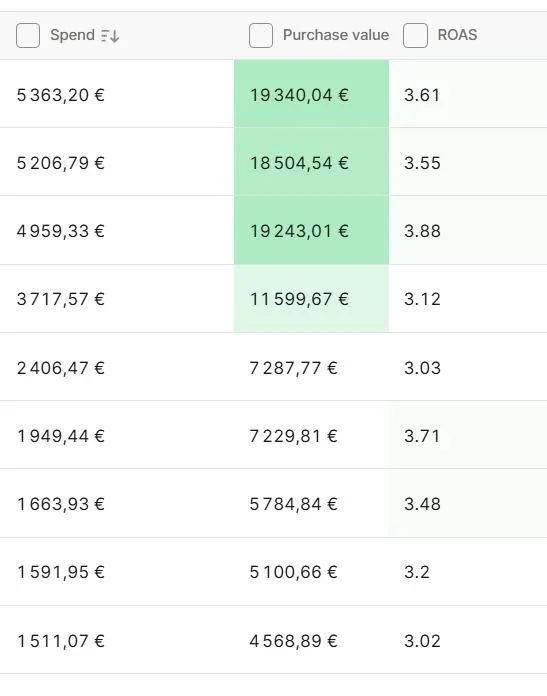
Task: Click the 19 243,01 € purchase value cell
Action: tap(312, 230)
